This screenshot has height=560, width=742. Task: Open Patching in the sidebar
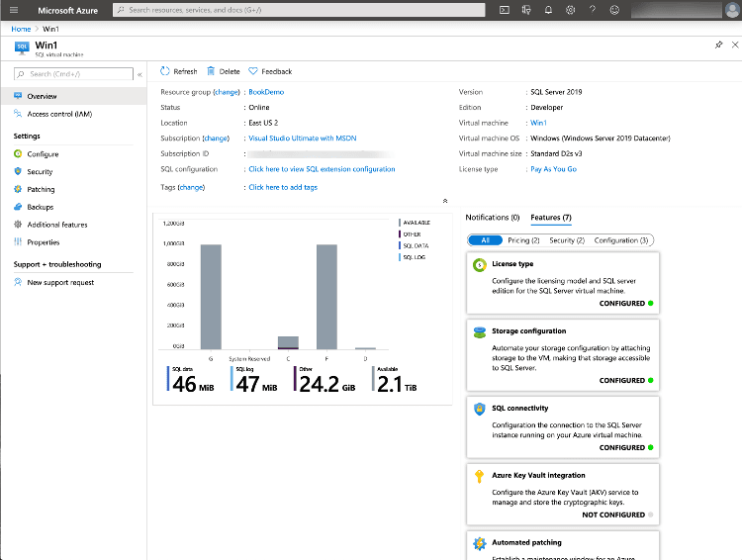pos(41,190)
